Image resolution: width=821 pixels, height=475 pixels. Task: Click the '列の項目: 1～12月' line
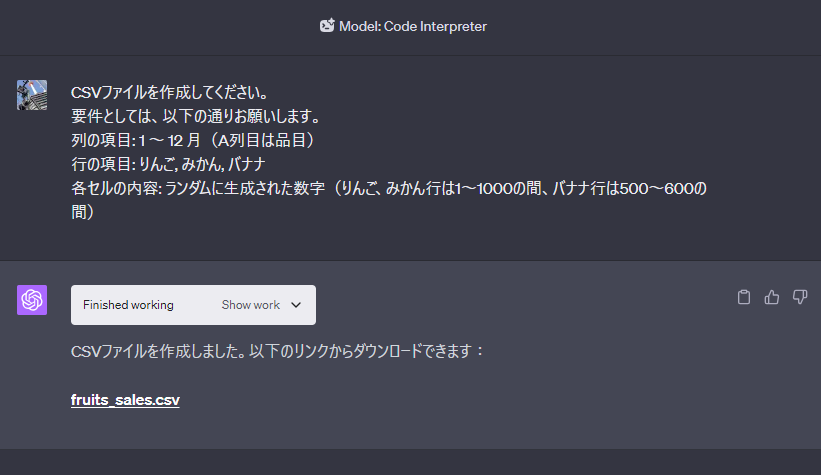[x=193, y=140]
